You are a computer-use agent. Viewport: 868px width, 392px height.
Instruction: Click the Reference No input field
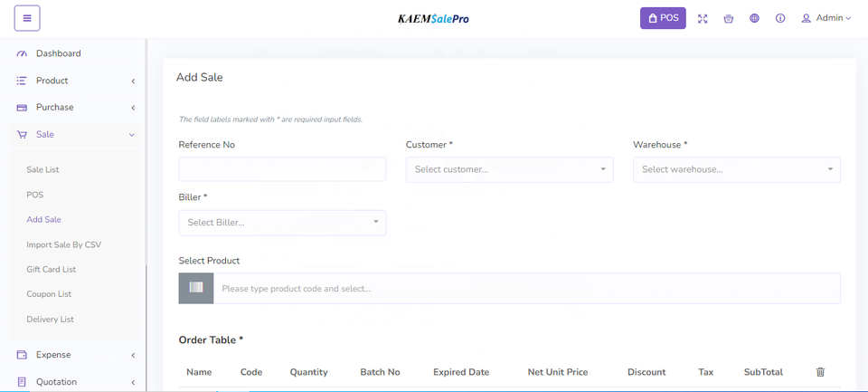click(x=282, y=169)
